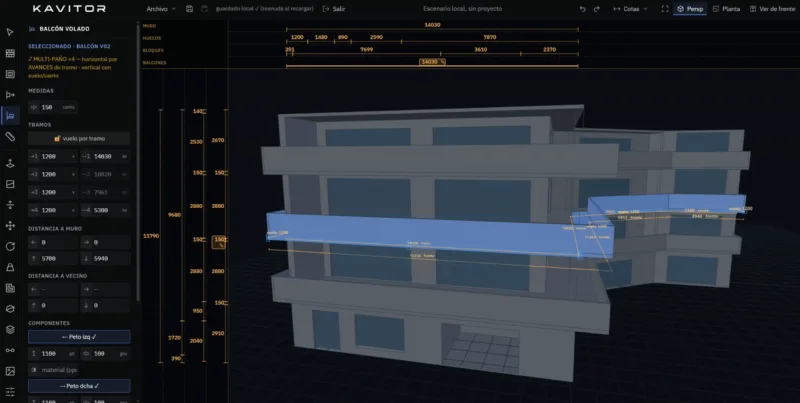Click the 3610 bloques dimension
This screenshot has height=403, width=800.
pyautogui.click(x=480, y=49)
